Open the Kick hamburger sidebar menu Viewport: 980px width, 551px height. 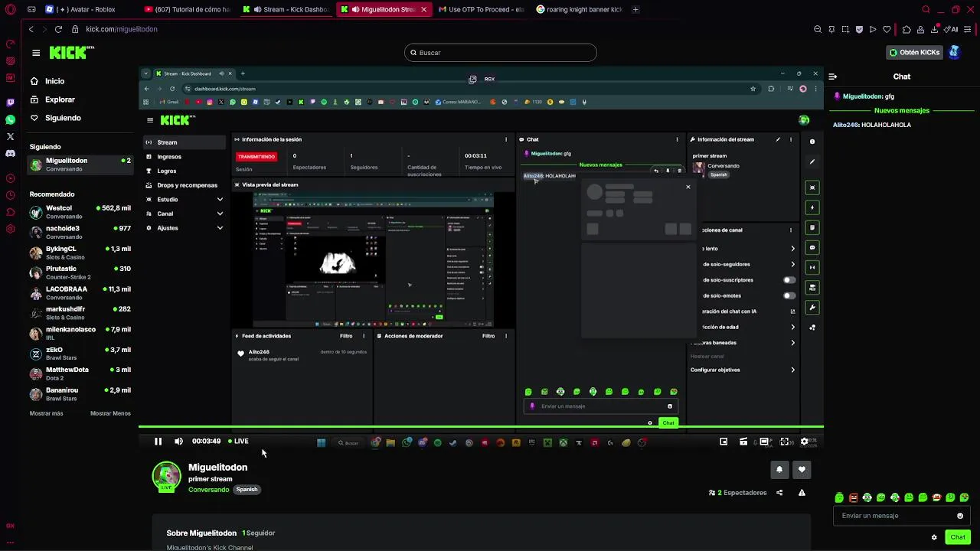click(x=36, y=53)
